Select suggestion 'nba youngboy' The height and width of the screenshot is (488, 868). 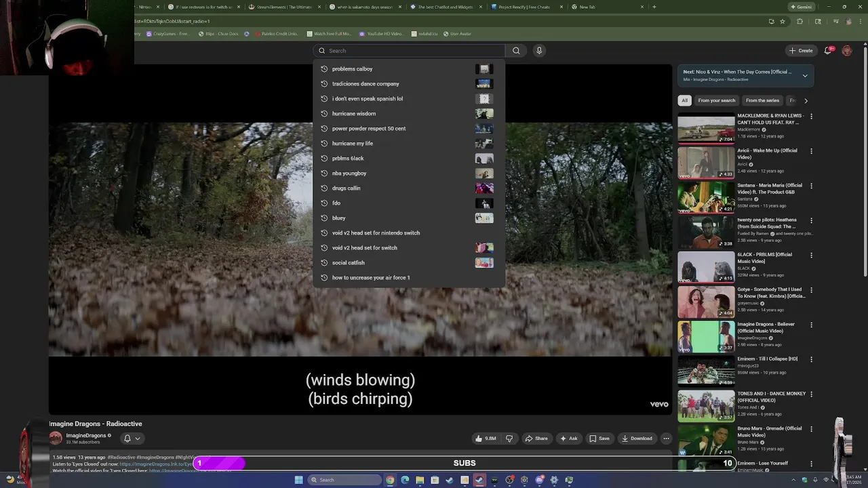click(x=409, y=173)
